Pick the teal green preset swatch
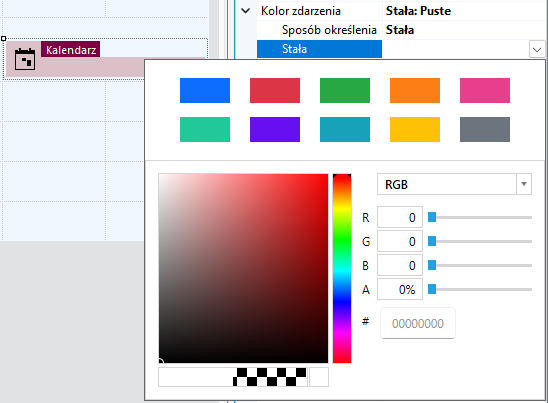The width and height of the screenshot is (548, 403). 205,129
